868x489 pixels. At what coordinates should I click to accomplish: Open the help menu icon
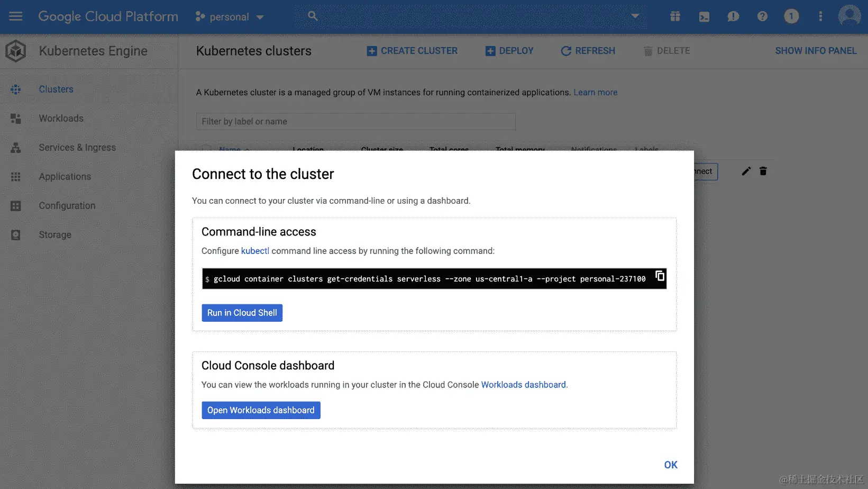[762, 16]
